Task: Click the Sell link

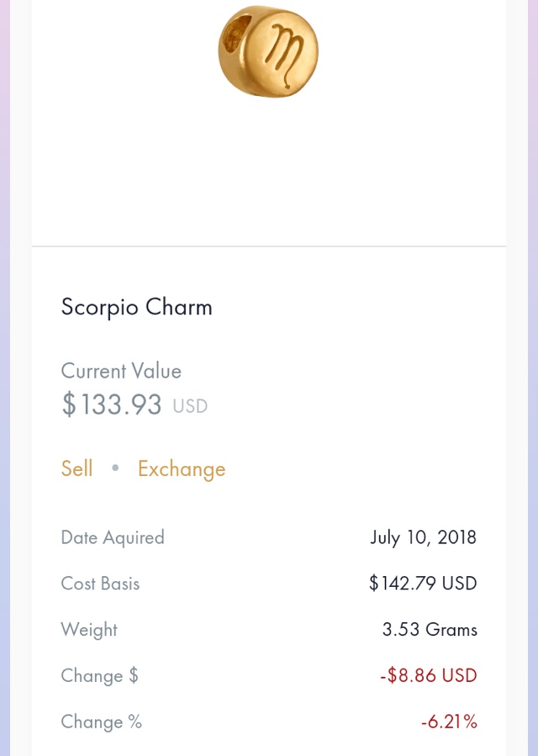Action: (x=76, y=468)
